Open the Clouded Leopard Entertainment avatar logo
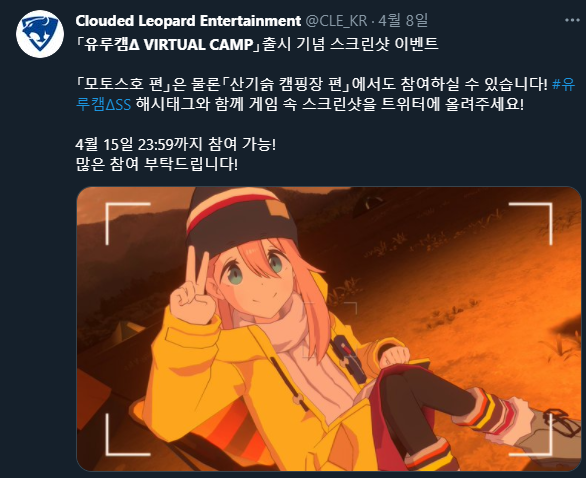Image resolution: width=586 pixels, height=478 pixels. (40, 34)
